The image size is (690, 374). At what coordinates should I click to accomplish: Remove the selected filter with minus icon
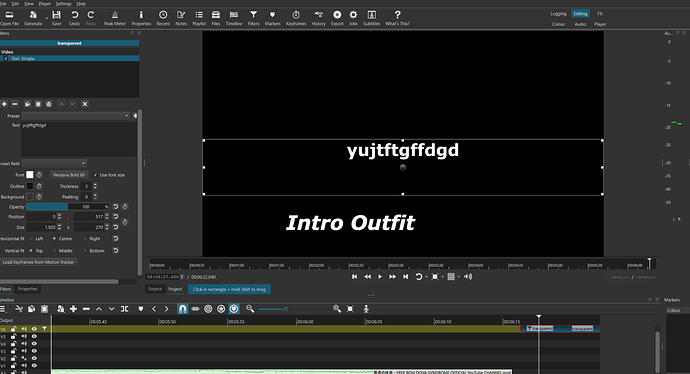click(15, 104)
